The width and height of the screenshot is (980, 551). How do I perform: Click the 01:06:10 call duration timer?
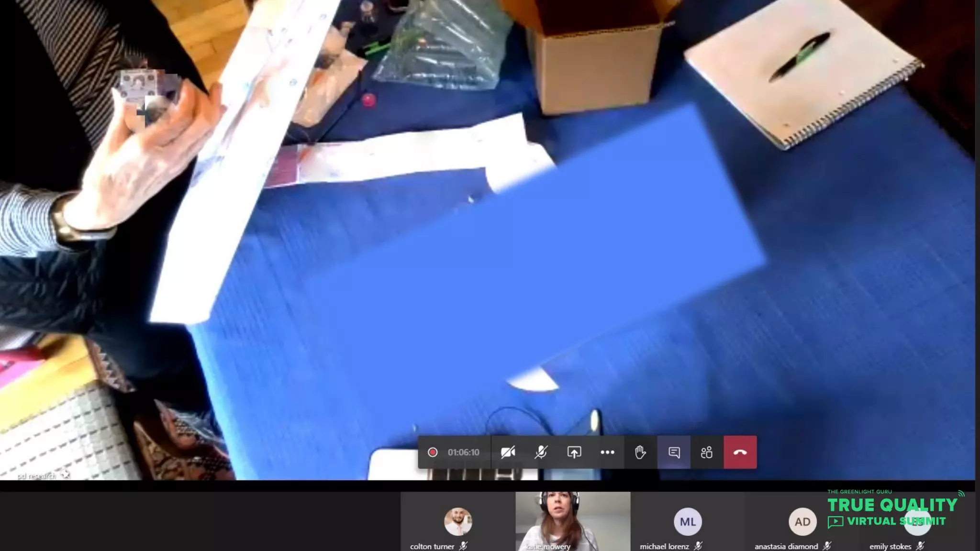point(463,452)
